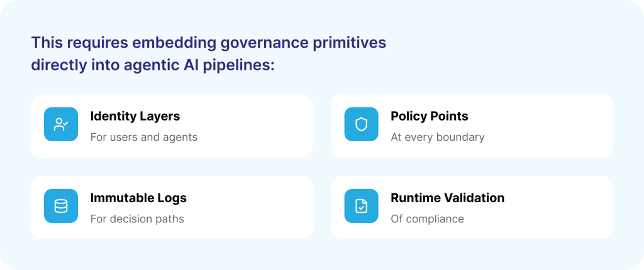Click the Identity Layers user-check icon
Screen dimensions: 644x270
pyautogui.click(x=60, y=124)
